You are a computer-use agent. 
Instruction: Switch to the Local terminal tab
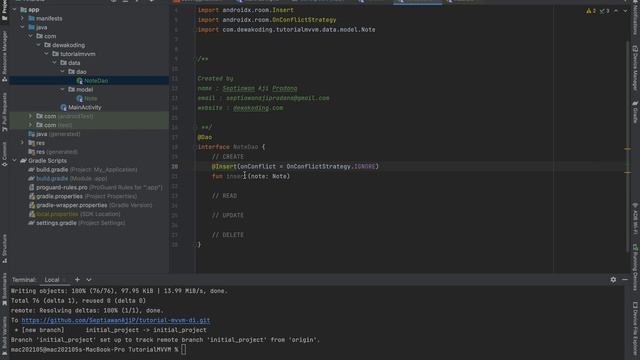coord(52,280)
